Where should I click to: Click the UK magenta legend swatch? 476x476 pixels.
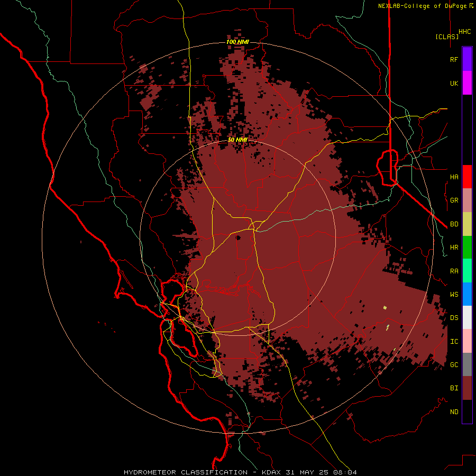point(467,83)
